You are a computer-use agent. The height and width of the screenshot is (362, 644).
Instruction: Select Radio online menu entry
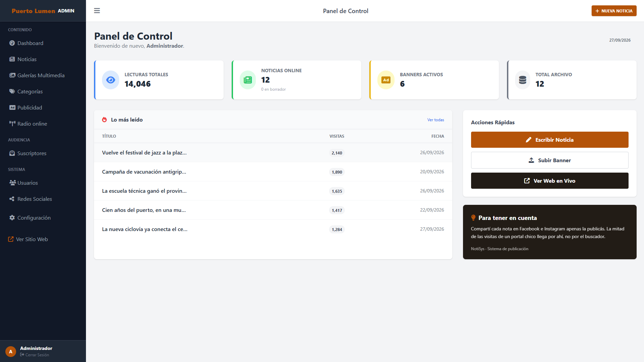[43, 124]
